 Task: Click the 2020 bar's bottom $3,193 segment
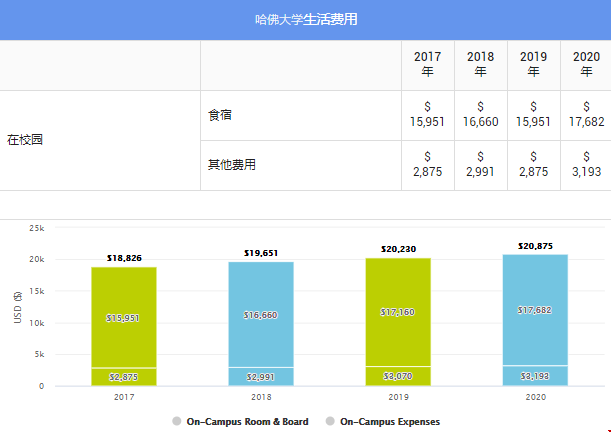click(535, 376)
